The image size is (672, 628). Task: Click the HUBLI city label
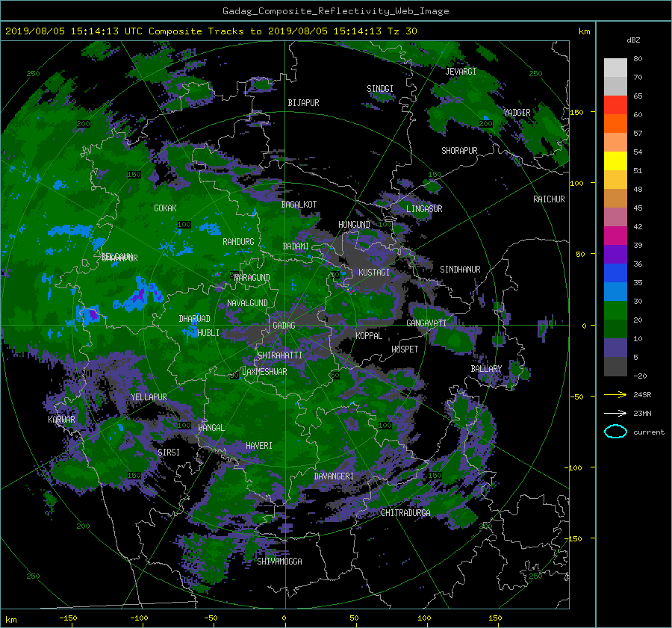pos(208,333)
